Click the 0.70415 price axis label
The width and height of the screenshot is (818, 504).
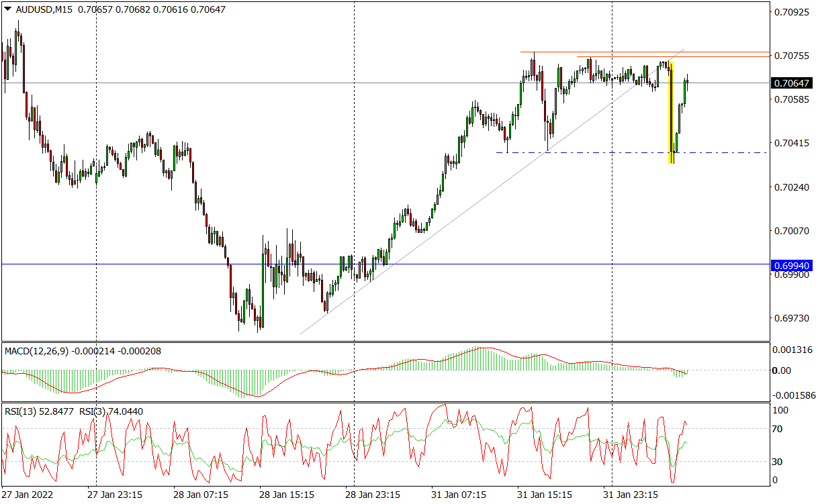pos(791,143)
